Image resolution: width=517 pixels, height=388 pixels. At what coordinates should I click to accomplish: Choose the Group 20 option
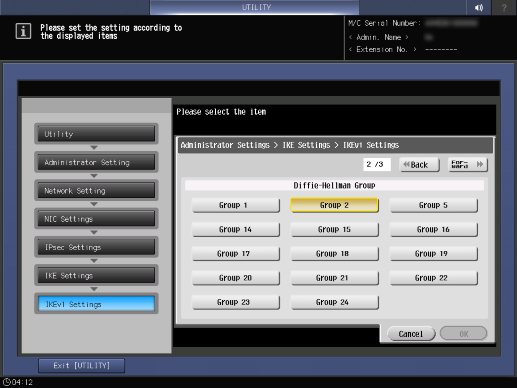coord(236,278)
